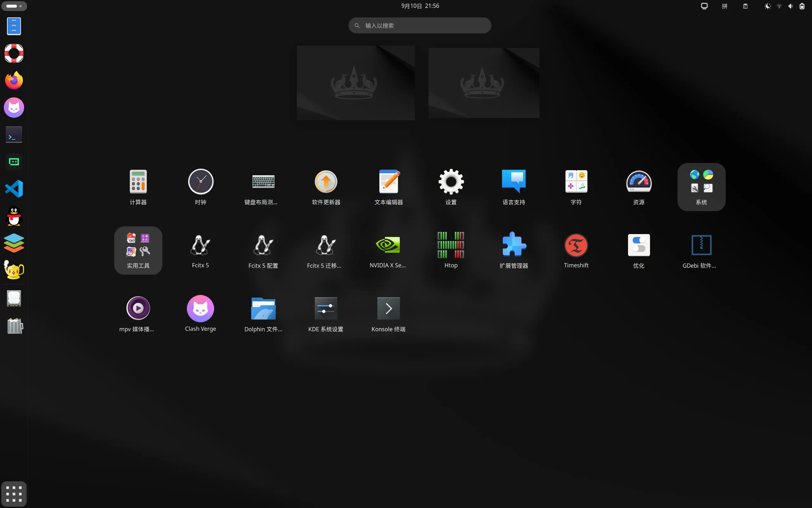
Task: Launch the Fcitx 5 迁移... migration tool
Action: [x=326, y=250]
